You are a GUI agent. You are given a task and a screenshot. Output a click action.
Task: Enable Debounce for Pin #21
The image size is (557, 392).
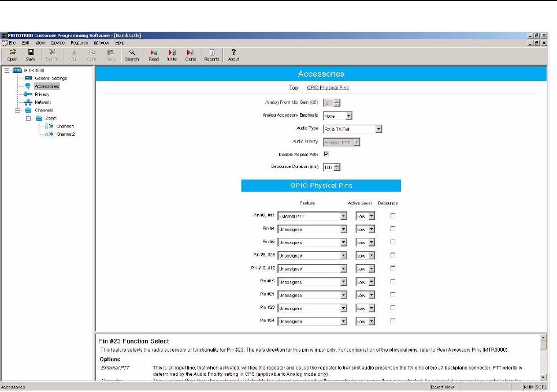[x=392, y=294]
